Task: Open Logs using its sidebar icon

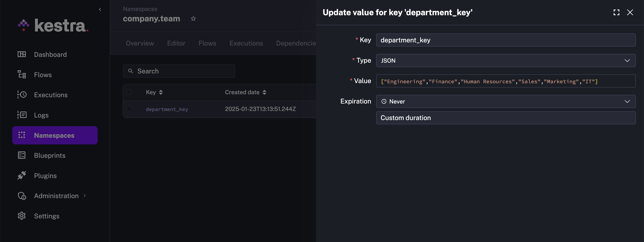Action: point(22,115)
